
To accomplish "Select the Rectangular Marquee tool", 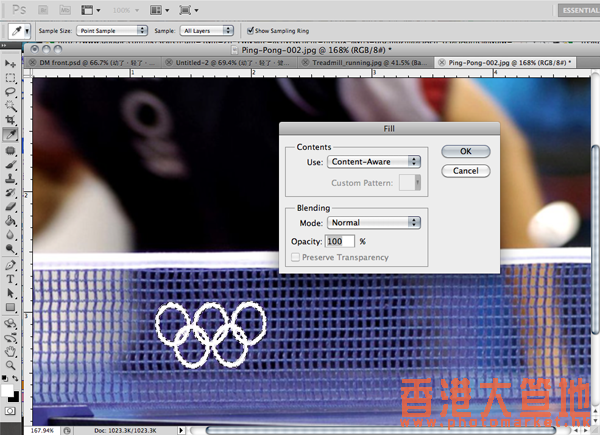I will [10, 78].
